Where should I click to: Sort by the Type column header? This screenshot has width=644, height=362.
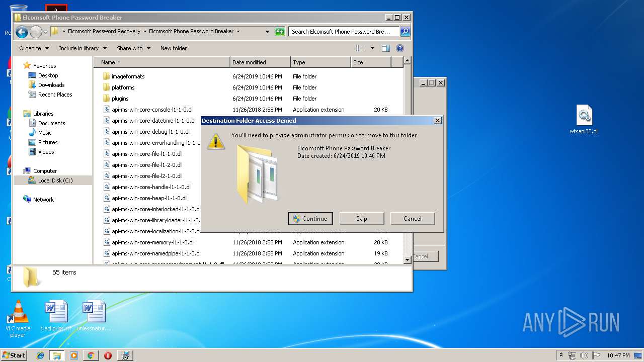[x=320, y=62]
